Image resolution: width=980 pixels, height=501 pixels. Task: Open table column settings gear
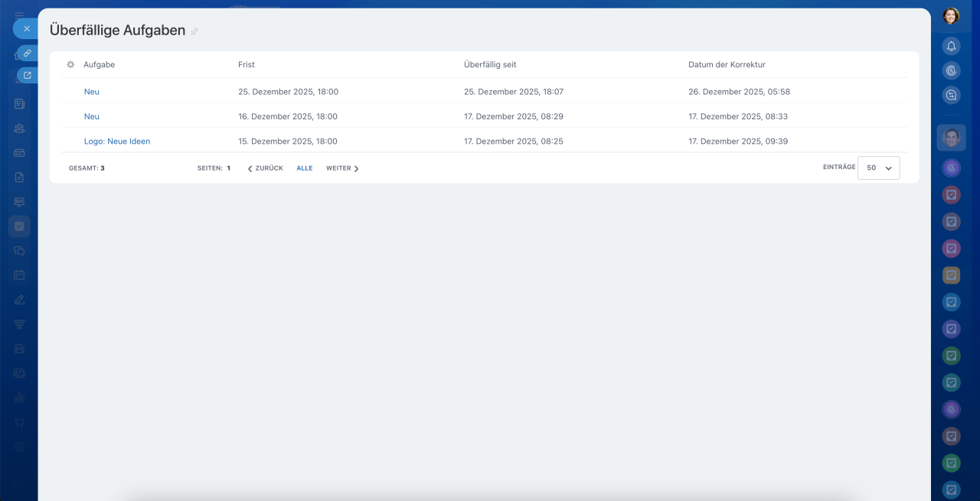(x=70, y=65)
